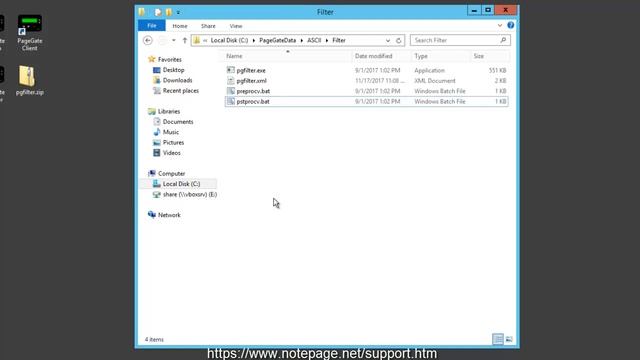The image size is (640, 360).
Task: Click the Libraries icon in sidebar
Action: (152, 111)
